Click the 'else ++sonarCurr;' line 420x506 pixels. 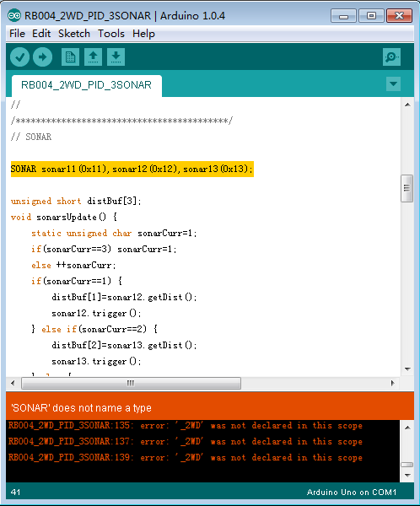pyautogui.click(x=73, y=266)
